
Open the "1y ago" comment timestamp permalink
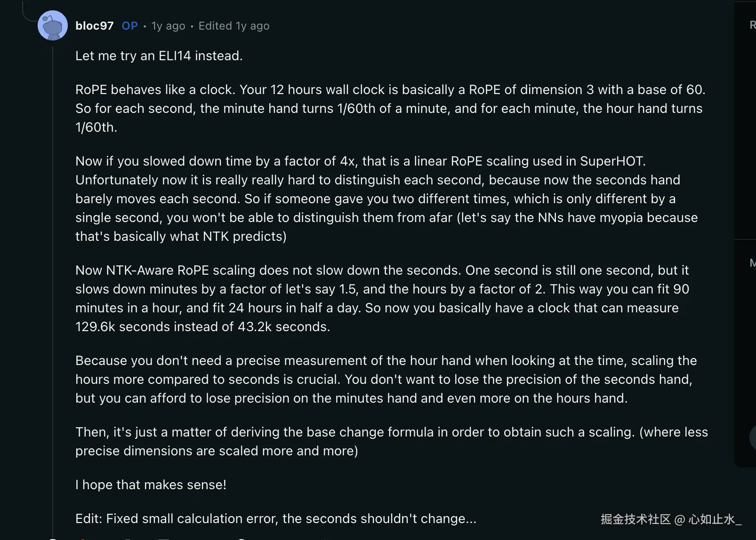168,26
